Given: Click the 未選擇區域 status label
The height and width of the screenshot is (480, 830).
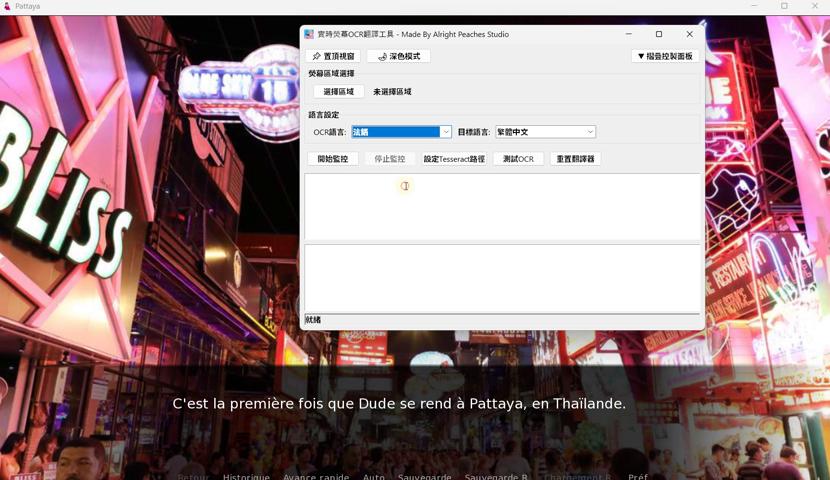Looking at the screenshot, I should 392,92.
